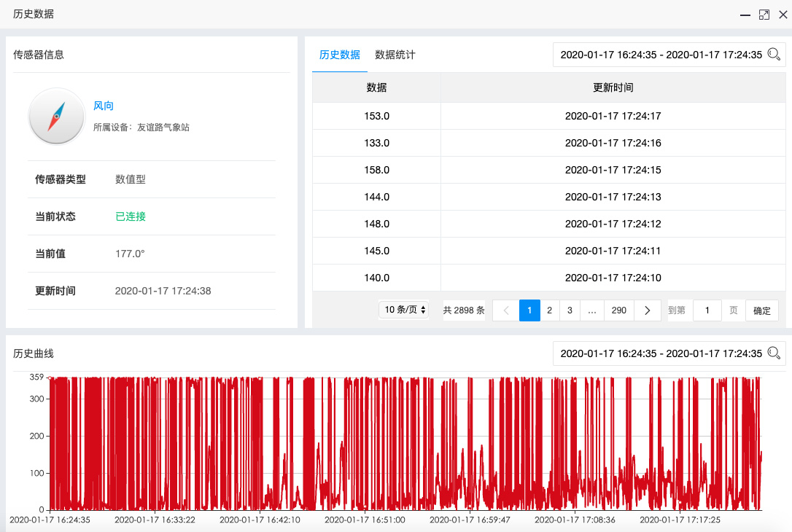Select page 3 in the pagination bar
792x532 pixels.
tap(570, 310)
